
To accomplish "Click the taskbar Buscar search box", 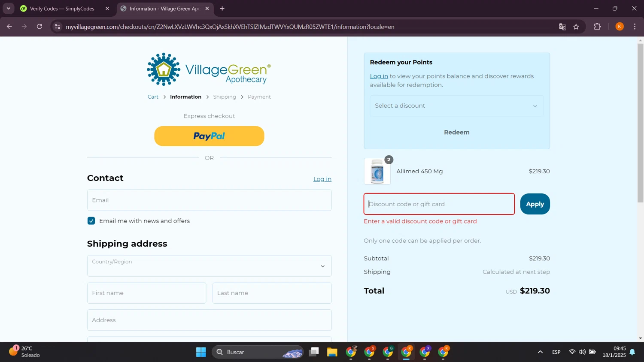I will [258, 352].
